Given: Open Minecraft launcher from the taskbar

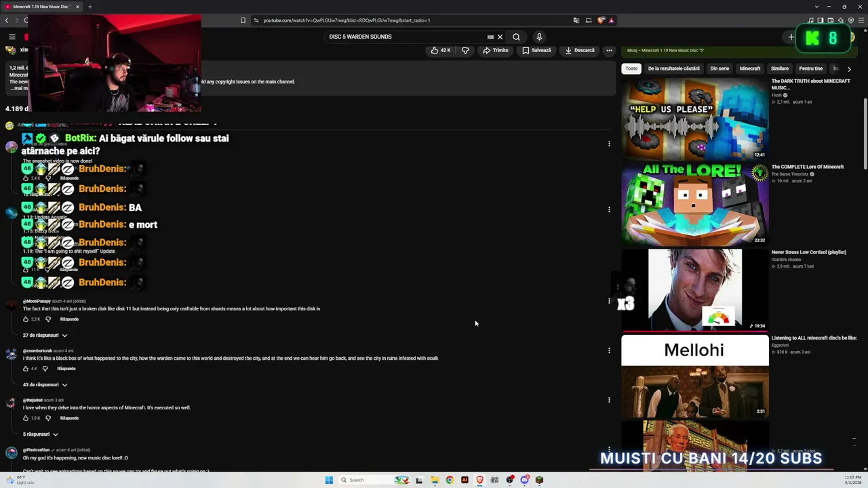Looking at the screenshot, I should click(x=539, y=480).
